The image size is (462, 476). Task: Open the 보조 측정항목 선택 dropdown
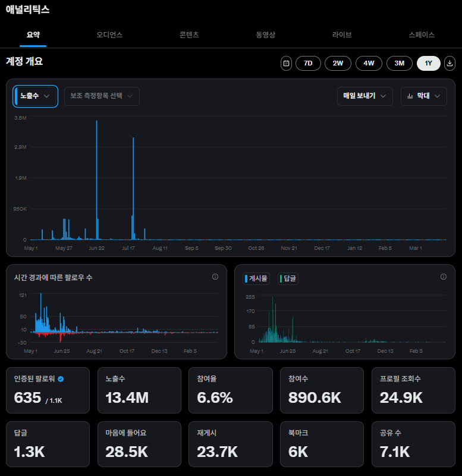click(102, 96)
